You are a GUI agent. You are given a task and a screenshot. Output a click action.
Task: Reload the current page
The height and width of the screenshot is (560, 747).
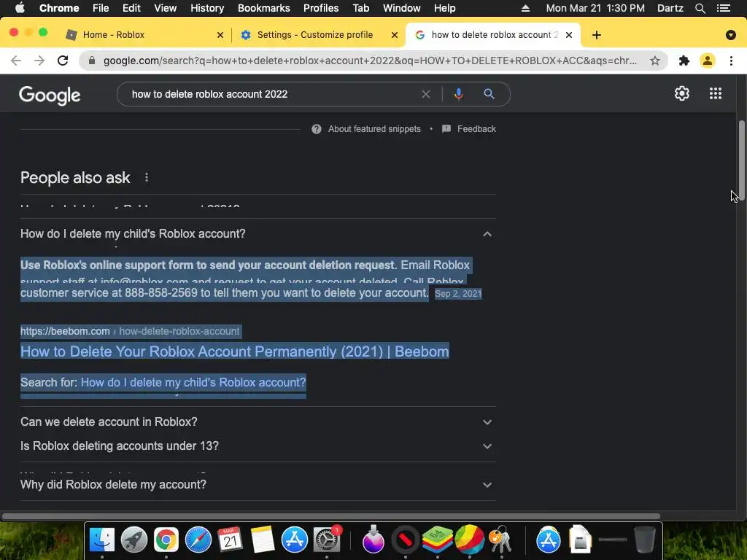point(63,61)
